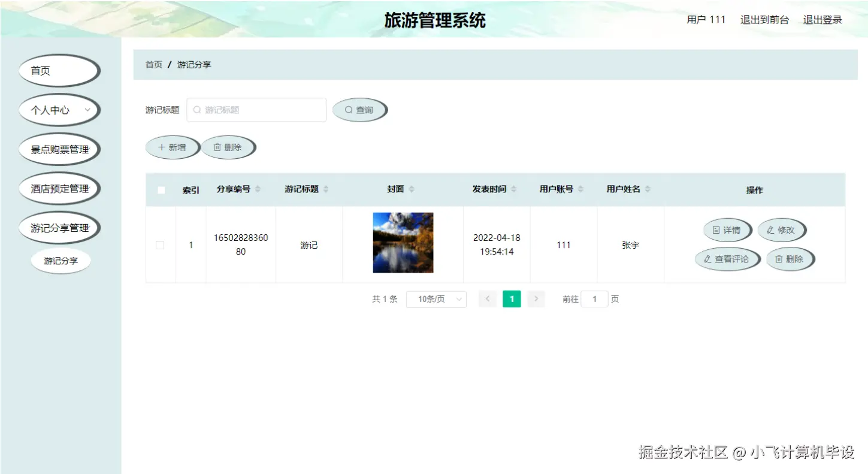
Task: Click the sort toggle on 分享编号 column
Action: [x=258, y=189]
